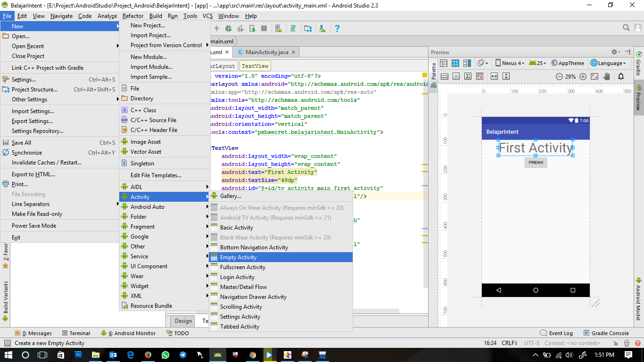The width and height of the screenshot is (644, 362).
Task: Select the First Activity text in preview
Action: pos(536,148)
